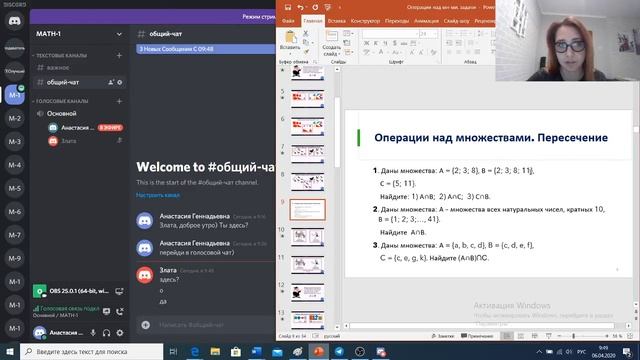Click Создать слайд new slide button
640x360 pixels.
tap(331, 44)
